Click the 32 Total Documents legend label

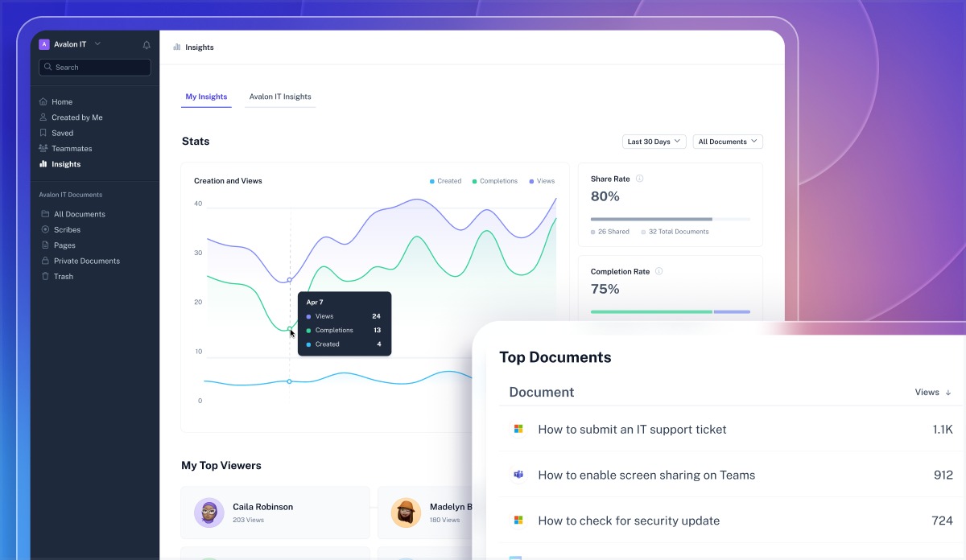(x=679, y=232)
